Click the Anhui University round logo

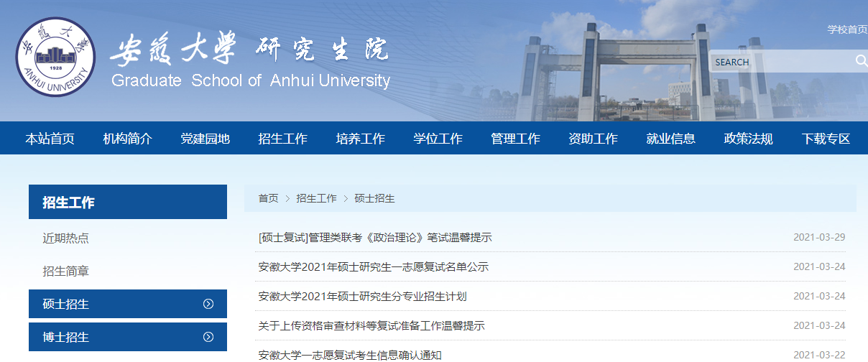55,57
